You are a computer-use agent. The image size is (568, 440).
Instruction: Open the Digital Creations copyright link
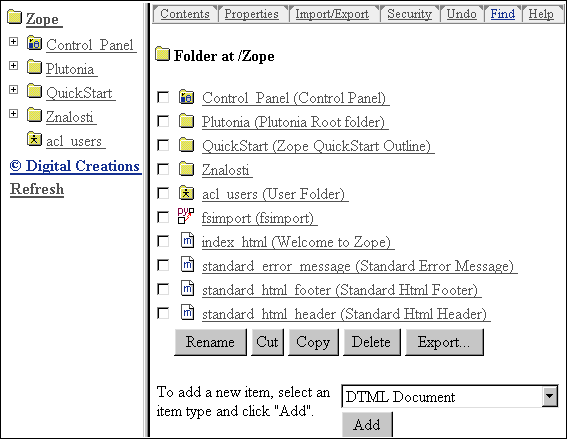click(75, 166)
